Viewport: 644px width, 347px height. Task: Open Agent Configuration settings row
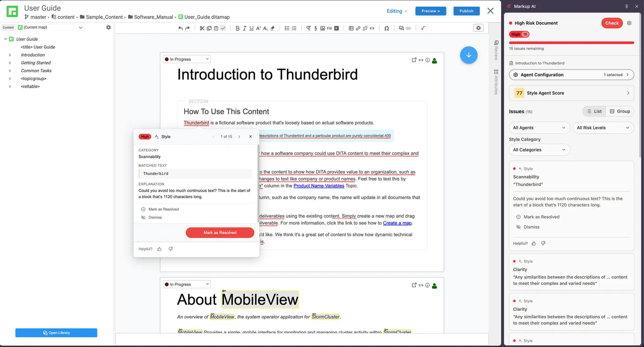click(x=572, y=75)
